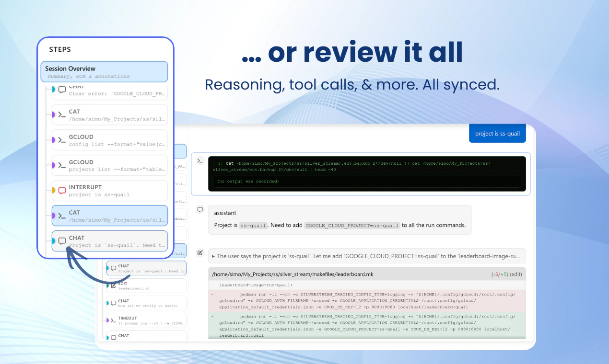Click the black terminal command output block

[367, 174]
